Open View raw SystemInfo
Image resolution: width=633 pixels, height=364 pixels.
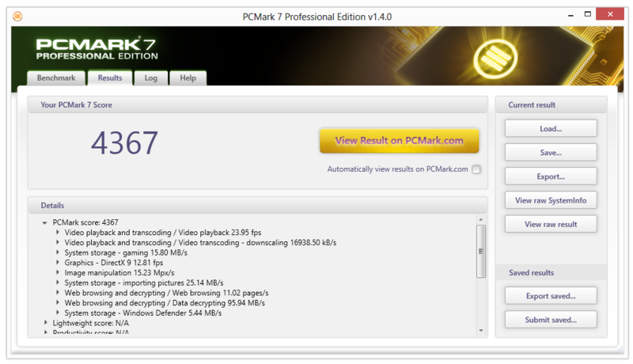(551, 200)
